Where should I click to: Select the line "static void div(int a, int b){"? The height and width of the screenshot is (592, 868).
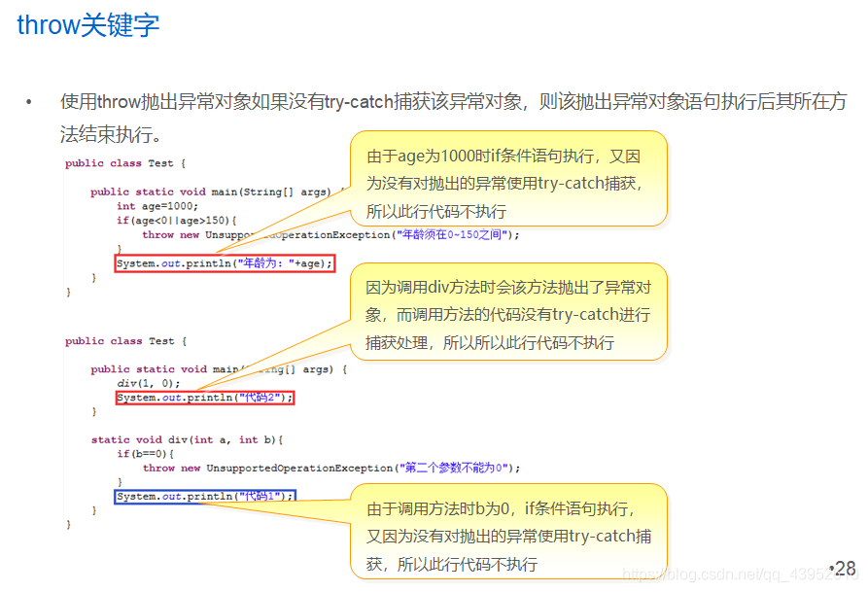[187, 439]
